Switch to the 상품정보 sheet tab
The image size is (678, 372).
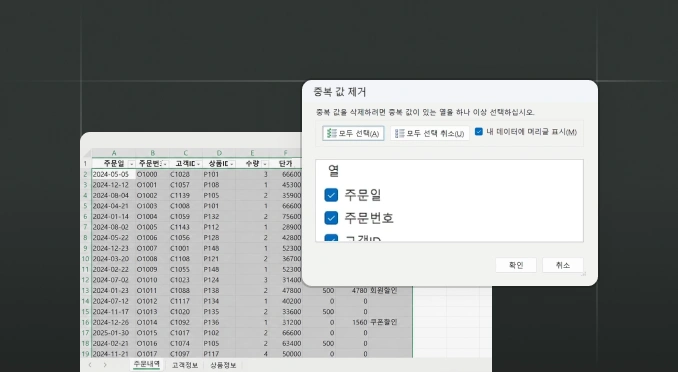(223, 365)
